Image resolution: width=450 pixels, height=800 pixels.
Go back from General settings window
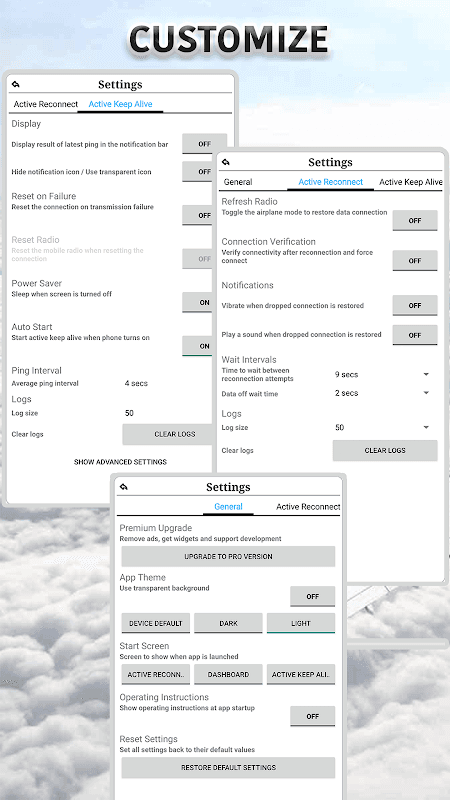click(x=124, y=487)
